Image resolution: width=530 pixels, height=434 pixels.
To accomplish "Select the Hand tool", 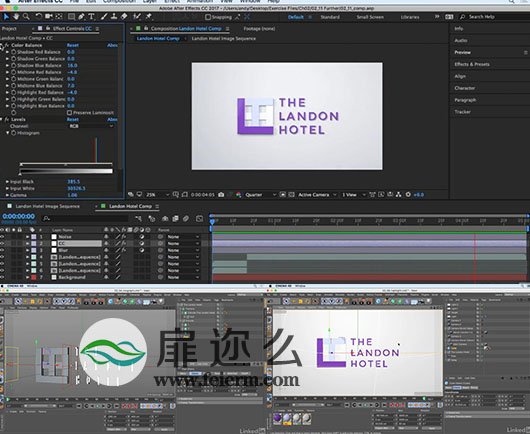I will 16,16.
